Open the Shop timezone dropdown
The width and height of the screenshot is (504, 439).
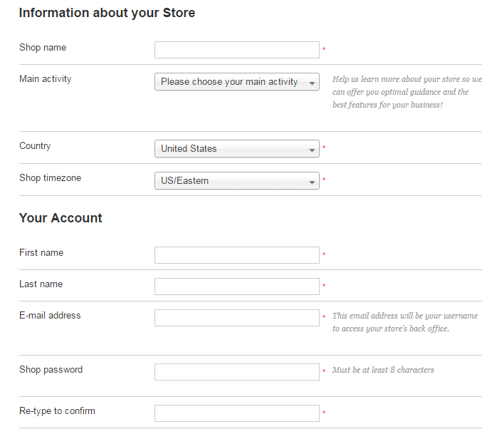click(237, 181)
